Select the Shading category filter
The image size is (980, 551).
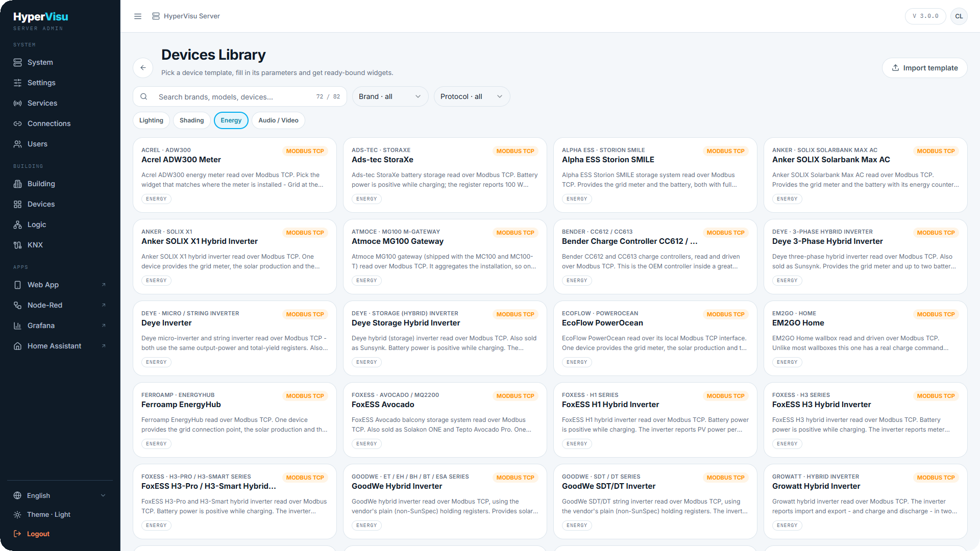pos(191,120)
